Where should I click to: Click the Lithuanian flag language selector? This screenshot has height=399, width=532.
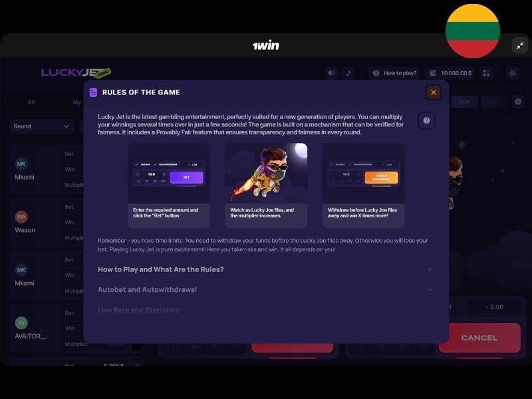pos(473,31)
